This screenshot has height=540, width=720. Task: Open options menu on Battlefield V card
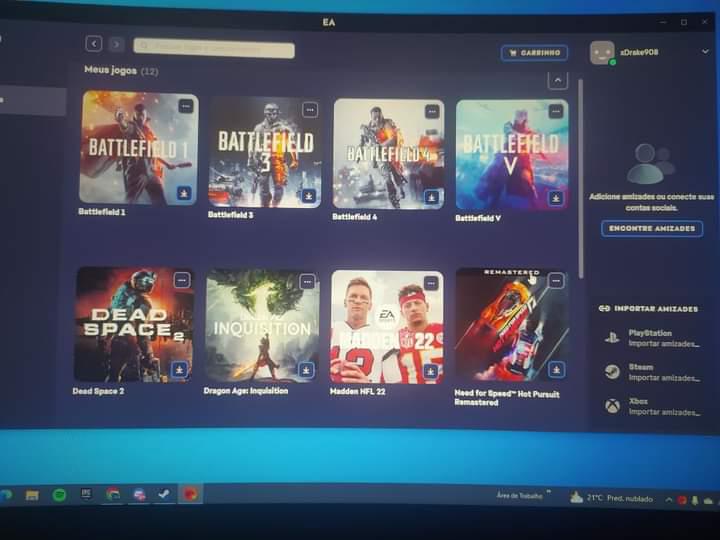pyautogui.click(x=556, y=111)
